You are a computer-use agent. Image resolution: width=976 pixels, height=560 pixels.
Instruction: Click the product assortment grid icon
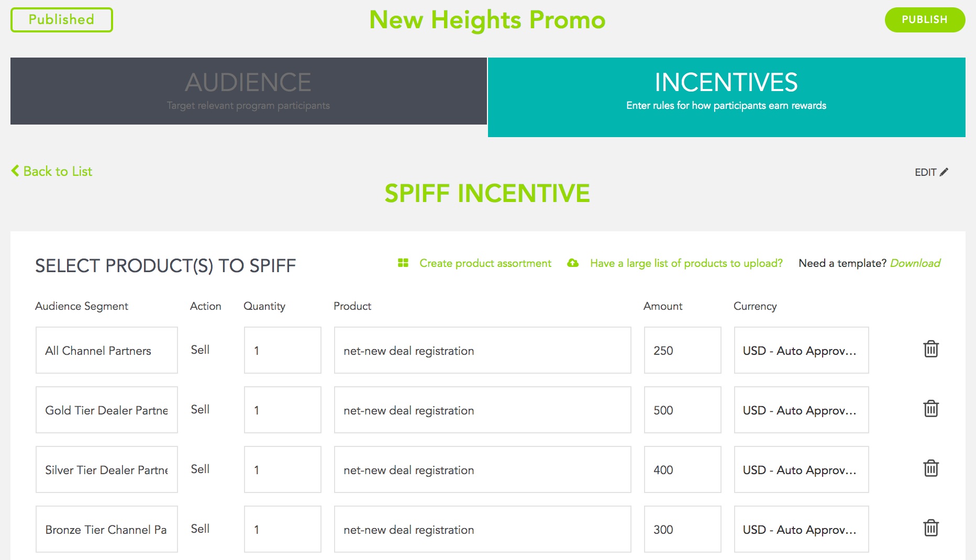point(403,263)
